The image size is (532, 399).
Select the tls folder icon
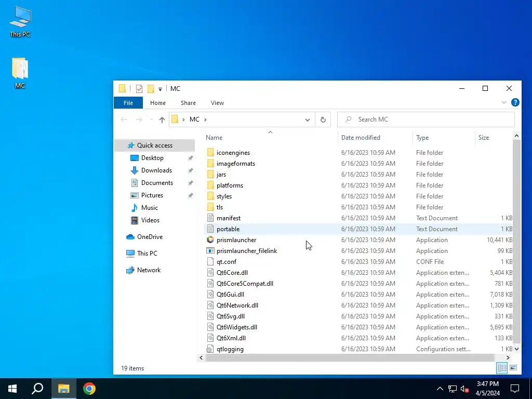click(210, 207)
